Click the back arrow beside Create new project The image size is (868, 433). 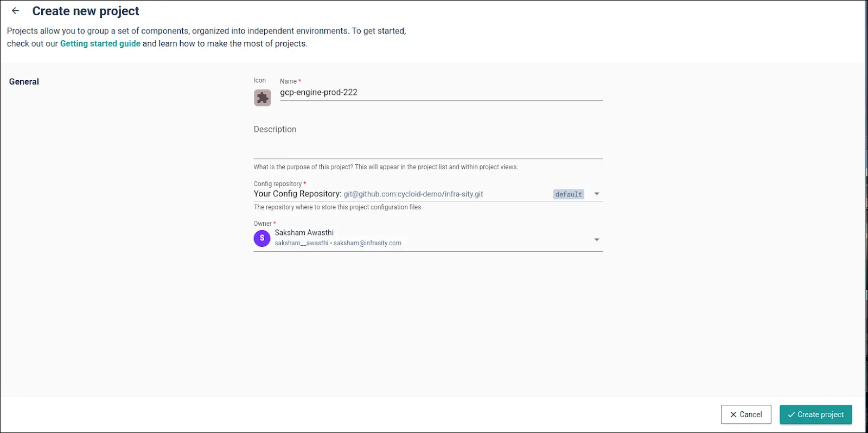(x=16, y=11)
